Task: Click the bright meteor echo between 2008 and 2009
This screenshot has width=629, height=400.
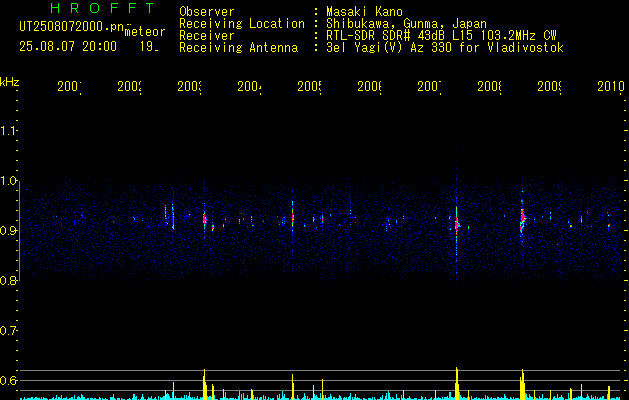Action: [x=522, y=219]
